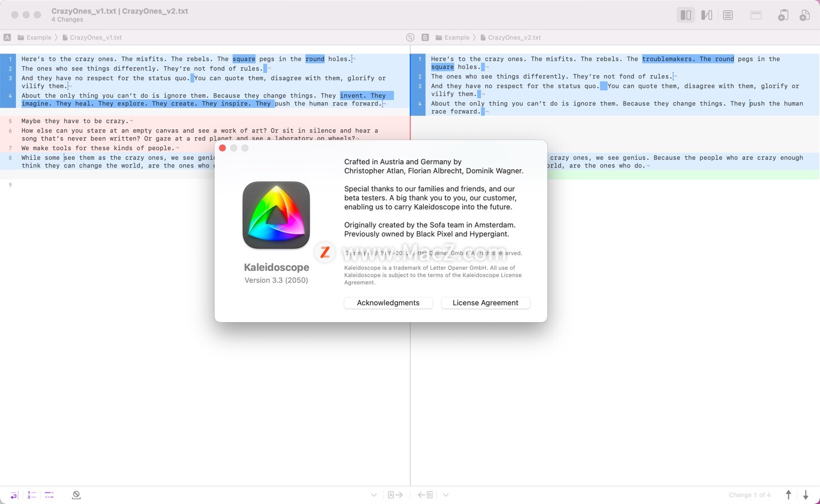Image resolution: width=820 pixels, height=504 pixels.
Task: Open the dropdown chevron beside A-to-right button
Action: (374, 495)
